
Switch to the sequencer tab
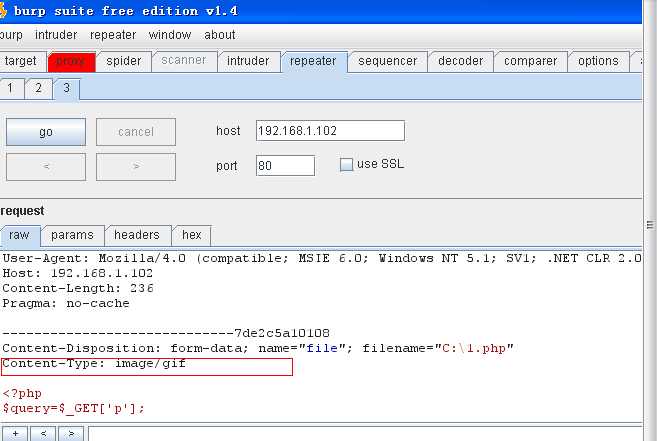coord(388,61)
